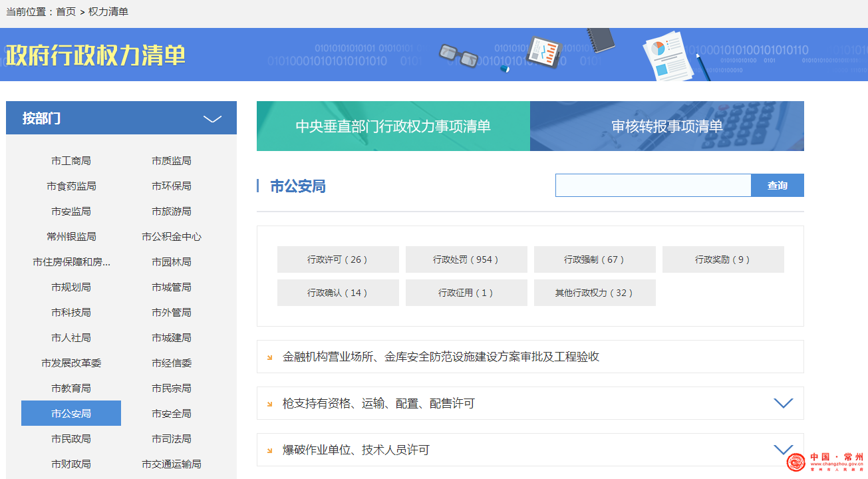The image size is (868, 479).
Task: Expand the 枪支持有资格、运输、配置 entry chevron
Action: 783,403
